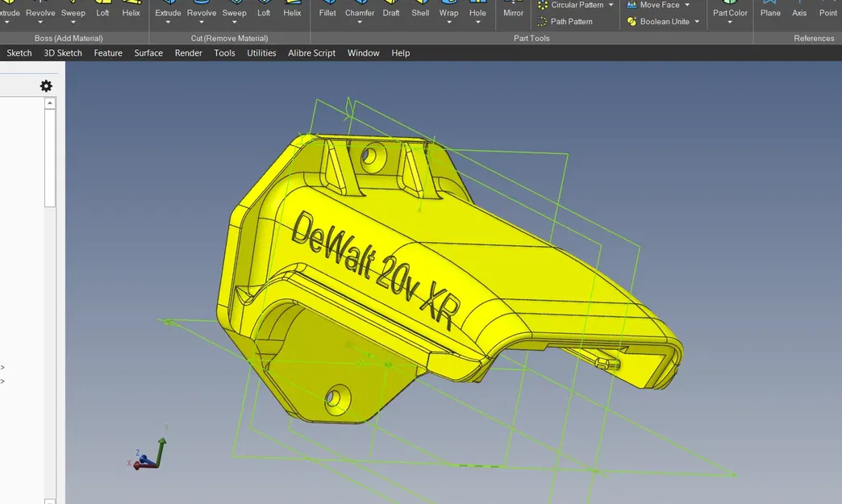
Task: Insert a reference Plane
Action: (x=770, y=12)
